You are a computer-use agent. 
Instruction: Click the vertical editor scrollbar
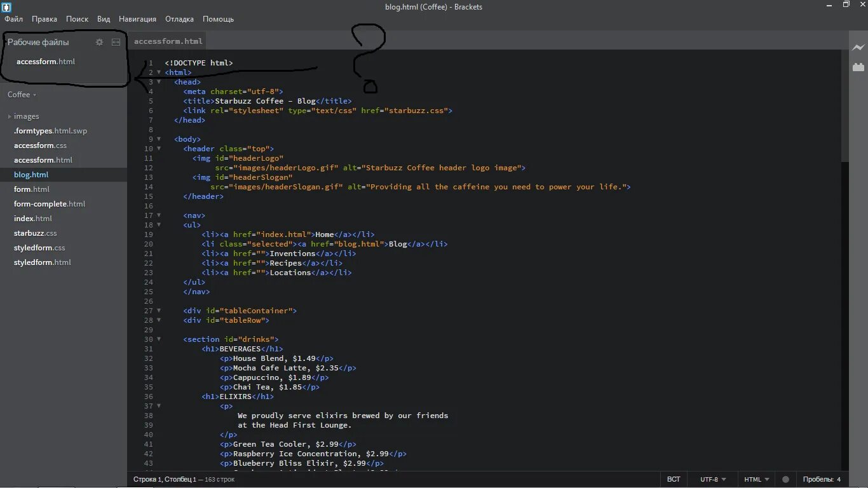844,105
